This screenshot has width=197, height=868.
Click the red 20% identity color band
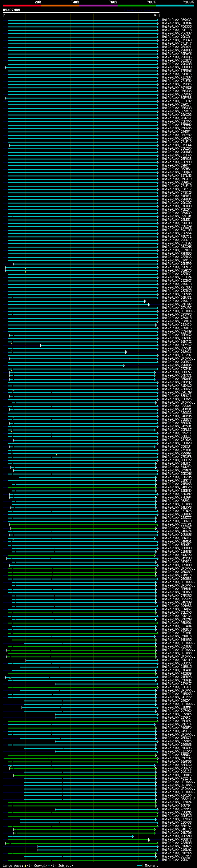pyautogui.click(x=22, y=6)
